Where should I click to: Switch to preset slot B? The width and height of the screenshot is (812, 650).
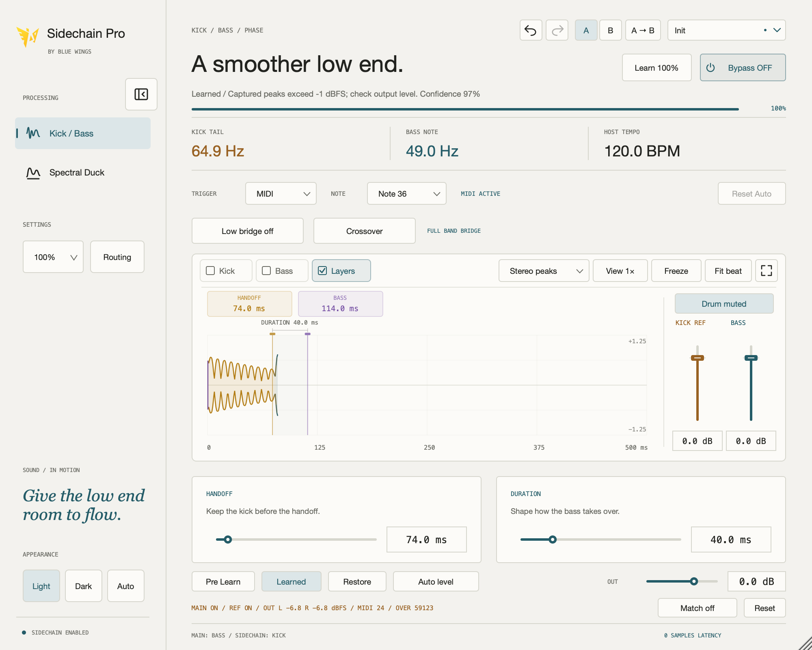610,30
